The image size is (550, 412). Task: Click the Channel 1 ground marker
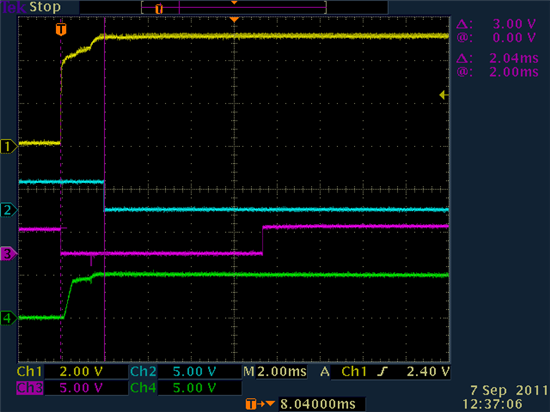coord(8,146)
